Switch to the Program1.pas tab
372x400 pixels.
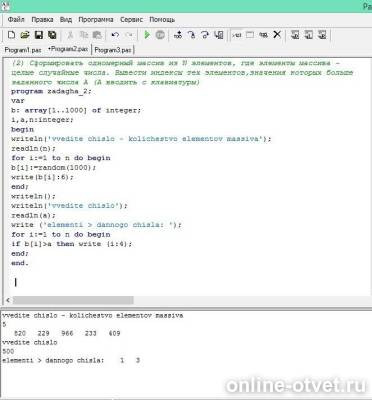[x=23, y=50]
